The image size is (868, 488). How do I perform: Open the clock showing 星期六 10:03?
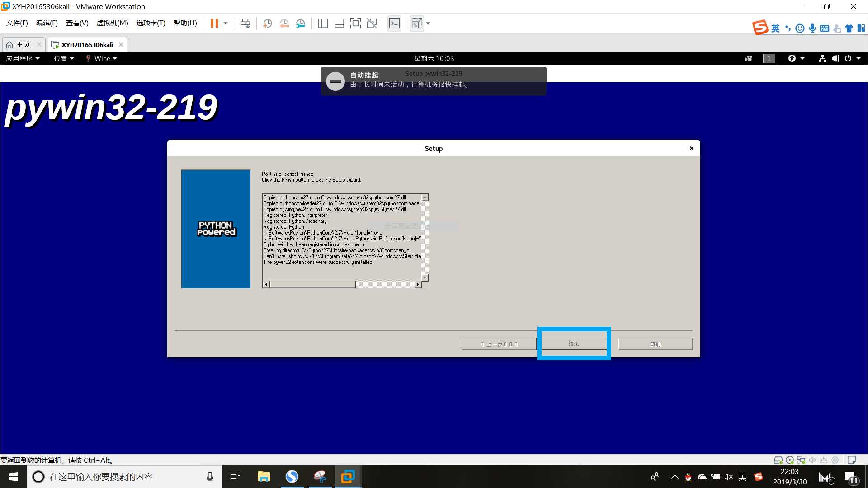434,58
